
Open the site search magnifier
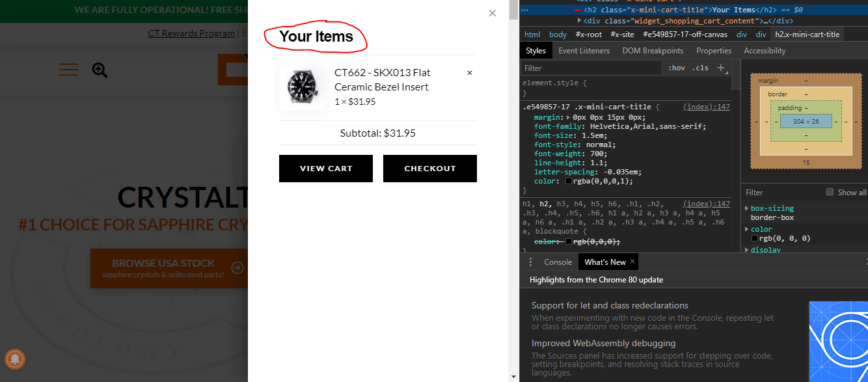[x=100, y=70]
